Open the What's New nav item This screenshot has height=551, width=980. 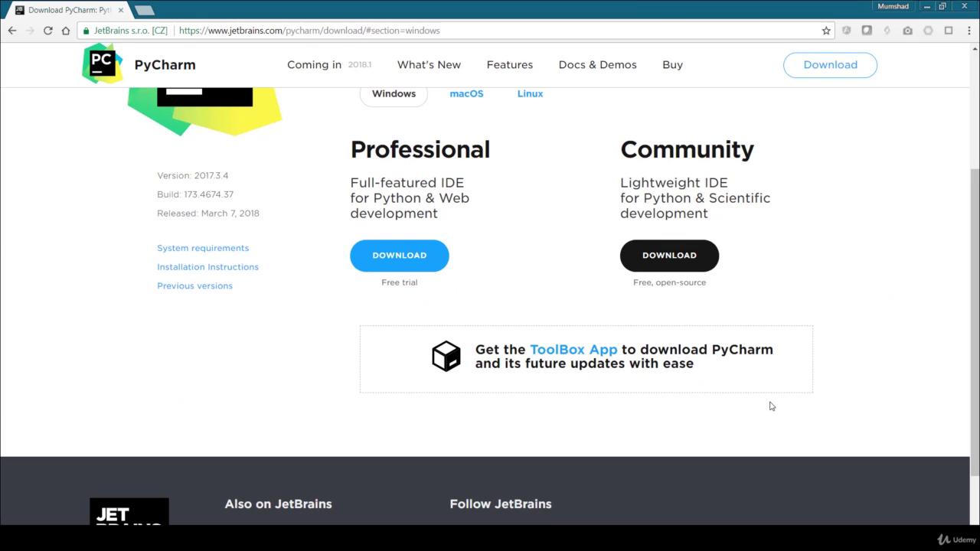coord(429,65)
